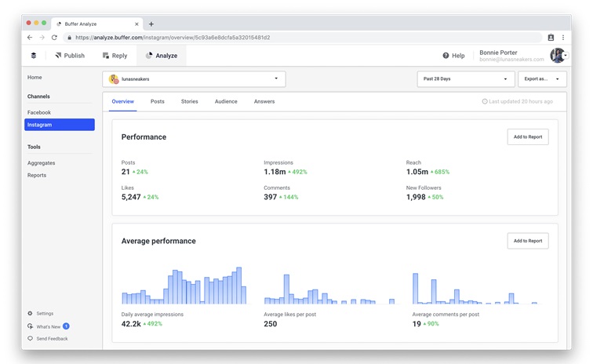The width and height of the screenshot is (593, 364).
Task: Open the Publish product tab
Action: 70,55
